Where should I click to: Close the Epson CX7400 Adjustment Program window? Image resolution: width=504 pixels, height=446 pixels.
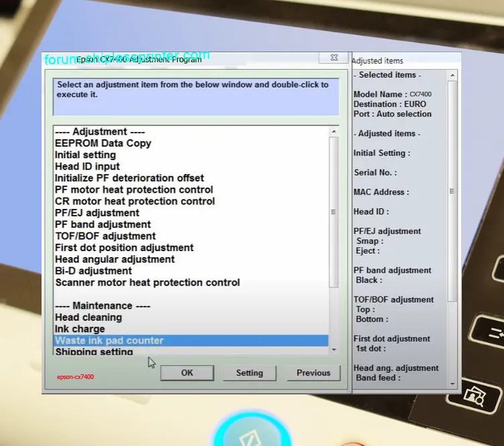click(x=334, y=58)
